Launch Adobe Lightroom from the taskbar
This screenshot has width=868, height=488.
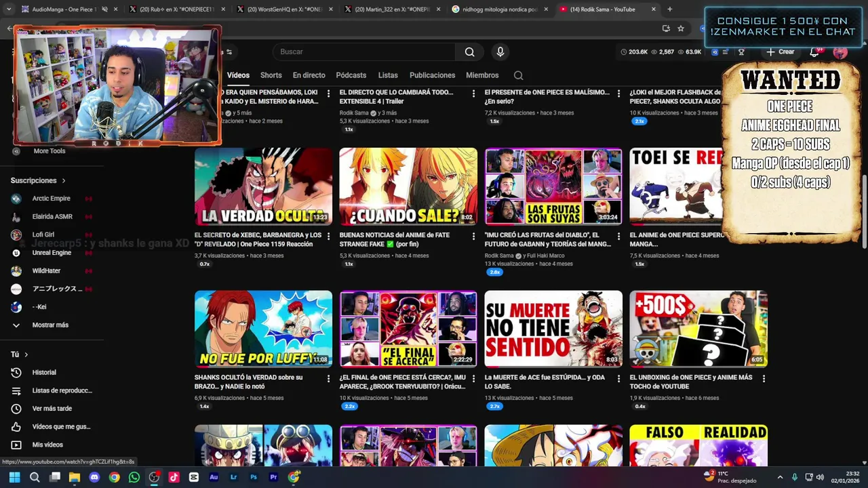click(x=234, y=477)
